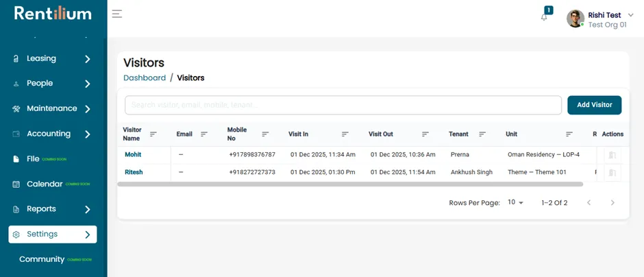The width and height of the screenshot is (644, 277).
Task: Click the Test Org 01 organization label
Action: pos(608,25)
